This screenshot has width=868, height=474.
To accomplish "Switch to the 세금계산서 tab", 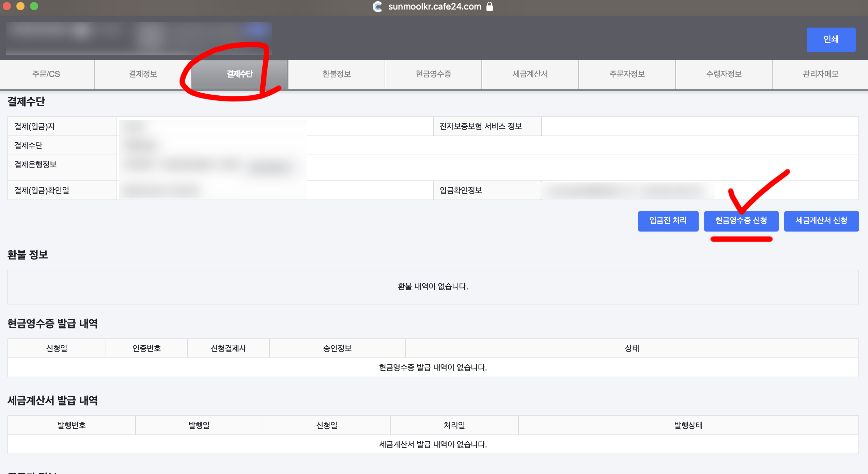I will point(530,74).
